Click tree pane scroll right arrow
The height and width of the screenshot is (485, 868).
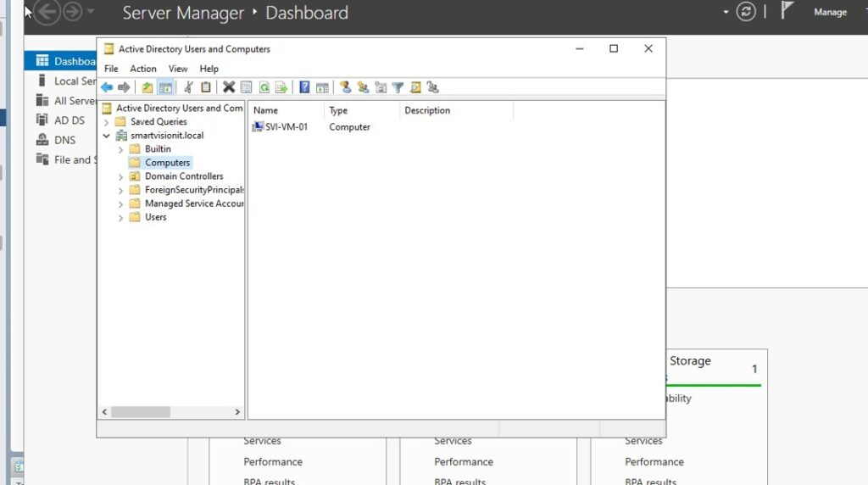[237, 412]
